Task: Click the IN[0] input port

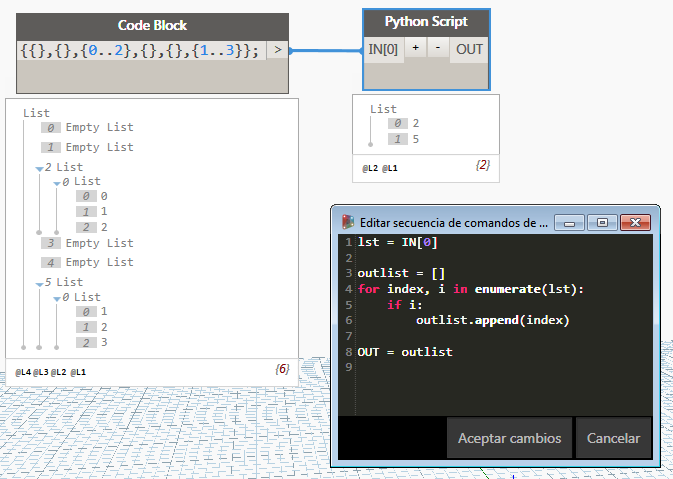Action: tap(383, 50)
